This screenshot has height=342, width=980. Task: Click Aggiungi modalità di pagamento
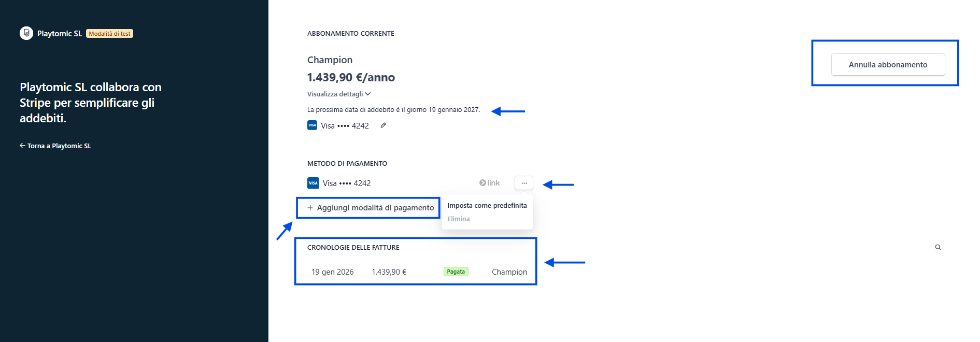click(375, 208)
